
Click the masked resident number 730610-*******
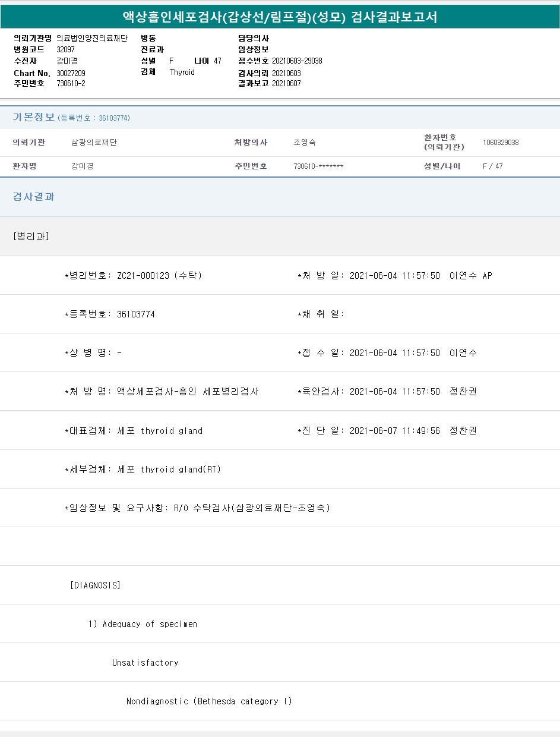(318, 166)
